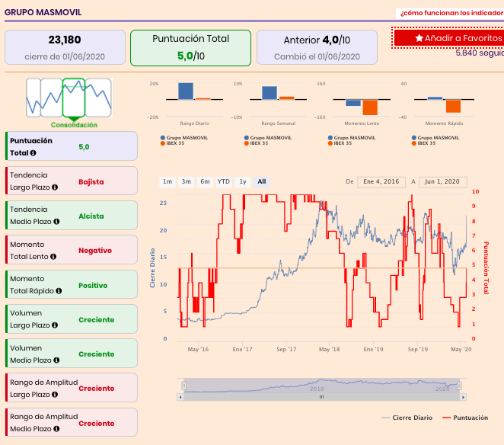
Task: Click the star icon in Añadir a Favoritos
Action: pyautogui.click(x=419, y=38)
